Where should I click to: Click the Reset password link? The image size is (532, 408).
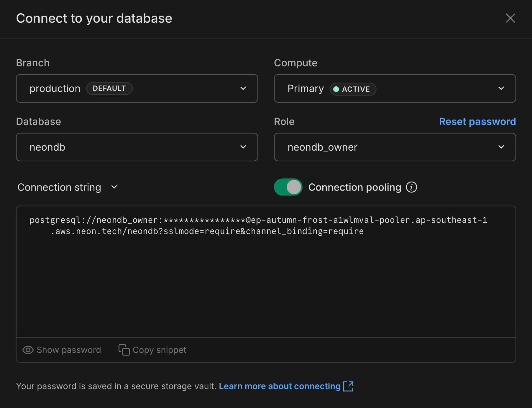coord(477,121)
